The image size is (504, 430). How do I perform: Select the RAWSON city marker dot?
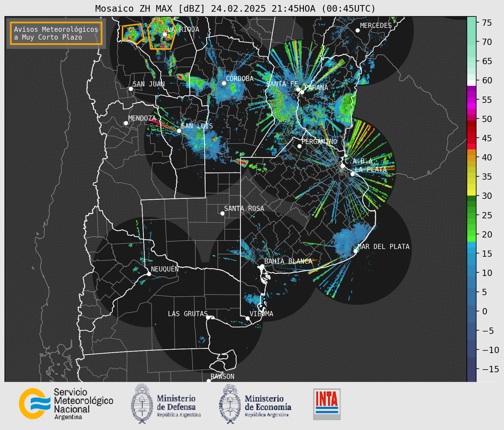[209, 381]
